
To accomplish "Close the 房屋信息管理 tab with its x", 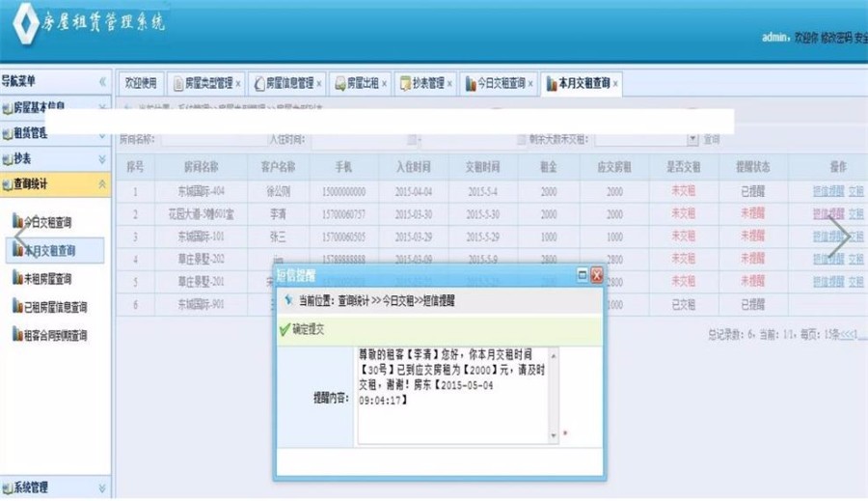I will coord(319,84).
